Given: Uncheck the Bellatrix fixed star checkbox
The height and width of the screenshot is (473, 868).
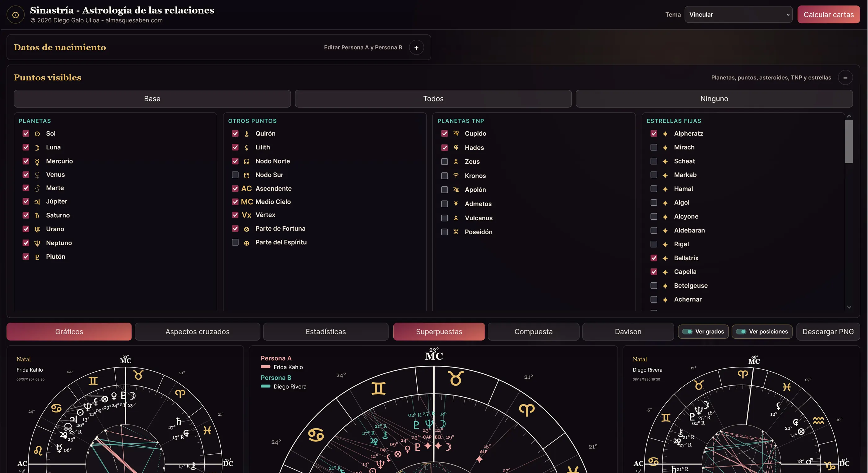Looking at the screenshot, I should click(x=654, y=258).
